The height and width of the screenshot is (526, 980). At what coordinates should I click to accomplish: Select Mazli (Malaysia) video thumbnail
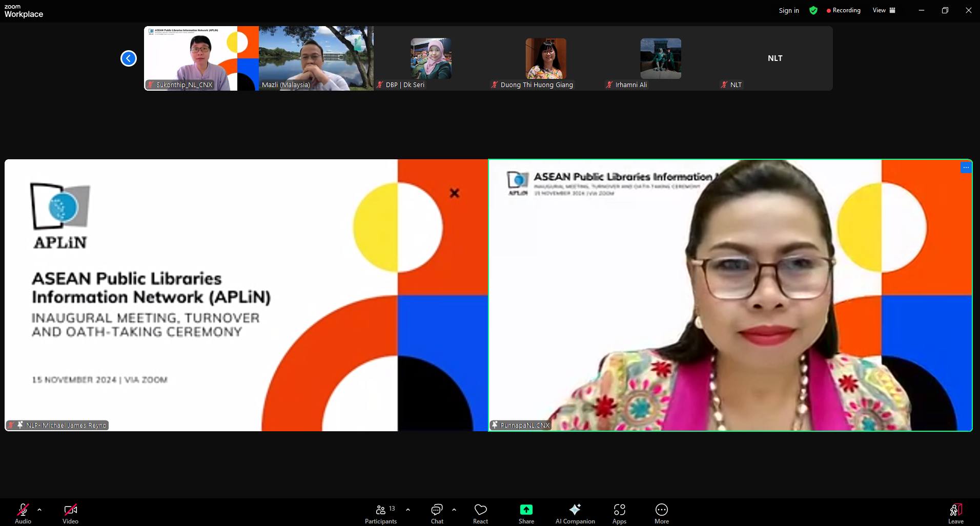click(x=316, y=58)
